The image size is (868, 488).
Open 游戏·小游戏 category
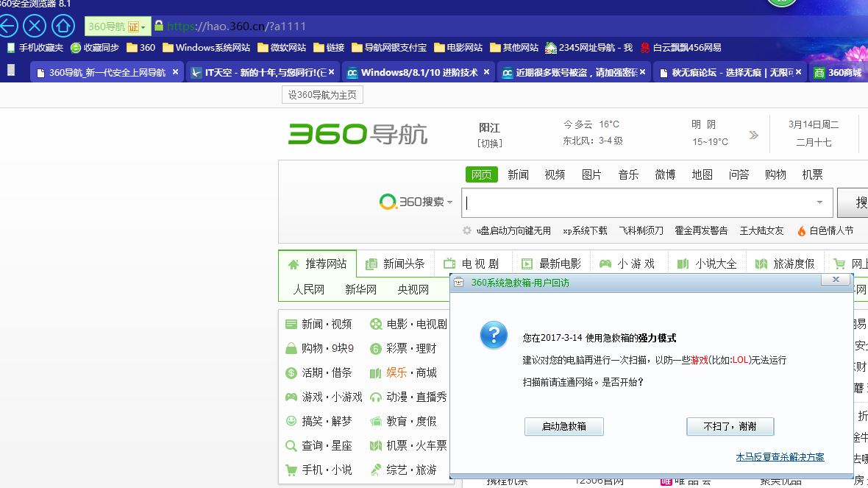324,397
